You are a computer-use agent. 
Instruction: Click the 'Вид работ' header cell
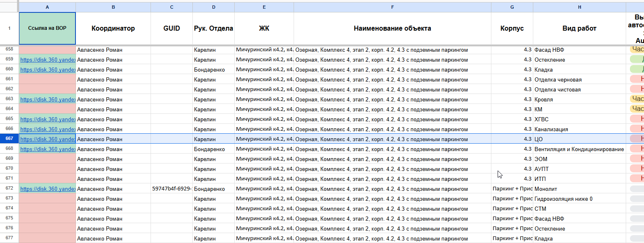[x=580, y=28]
